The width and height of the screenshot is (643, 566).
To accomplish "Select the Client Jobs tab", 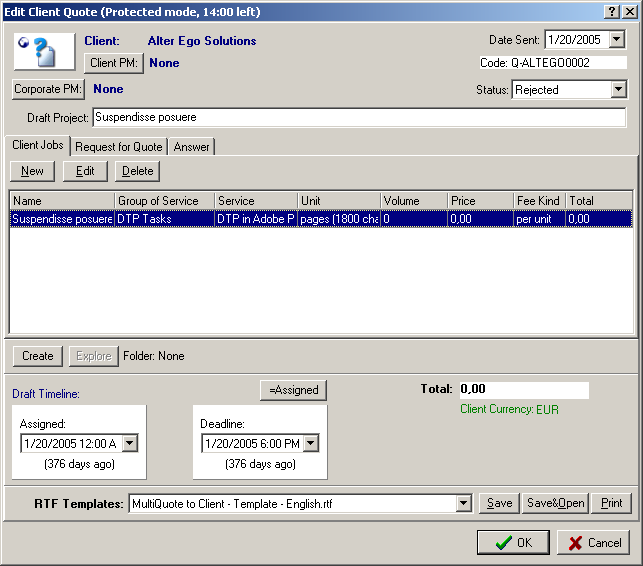I will point(38,146).
